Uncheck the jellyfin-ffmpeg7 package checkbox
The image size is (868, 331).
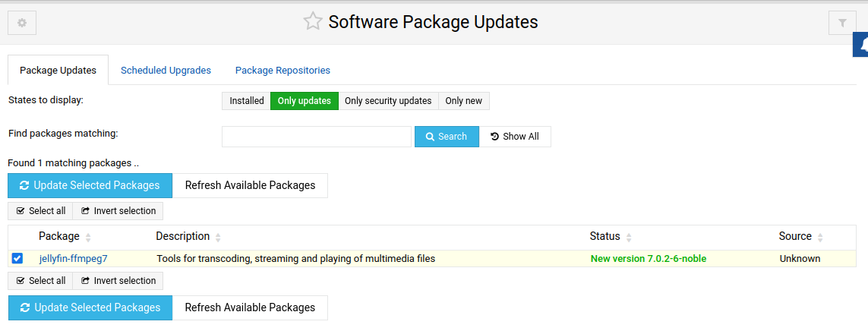(17, 259)
